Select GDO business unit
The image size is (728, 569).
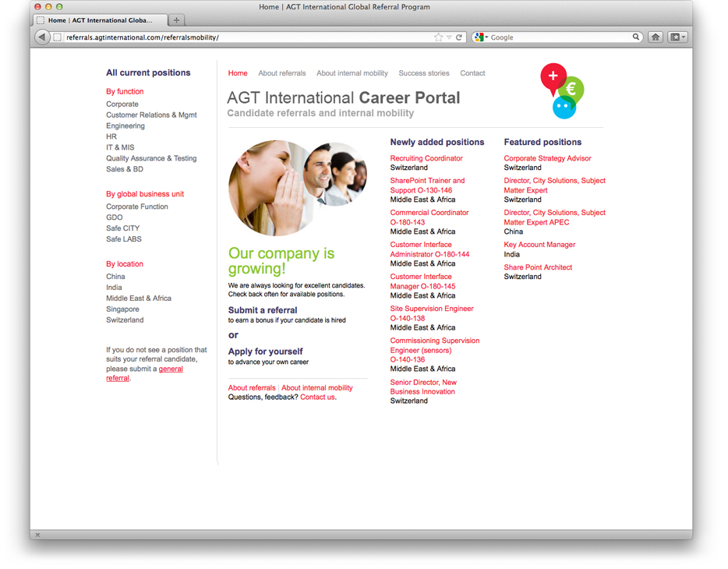point(115,217)
